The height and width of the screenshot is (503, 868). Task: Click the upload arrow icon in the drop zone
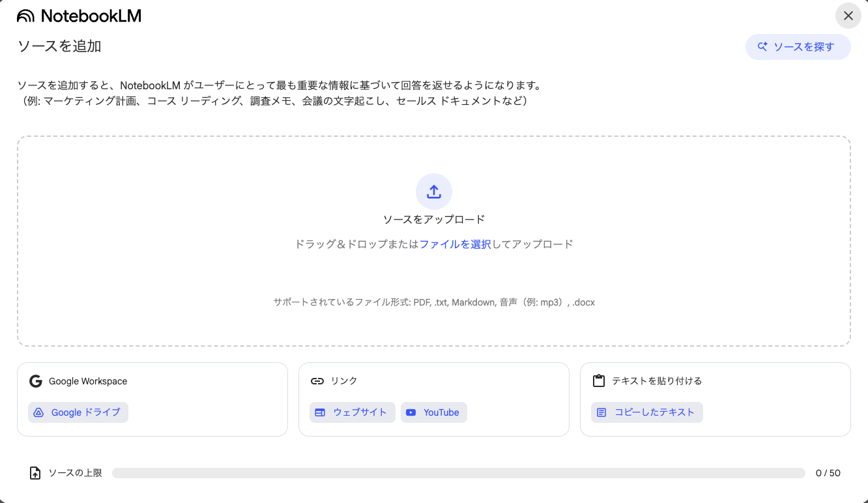[x=433, y=191]
